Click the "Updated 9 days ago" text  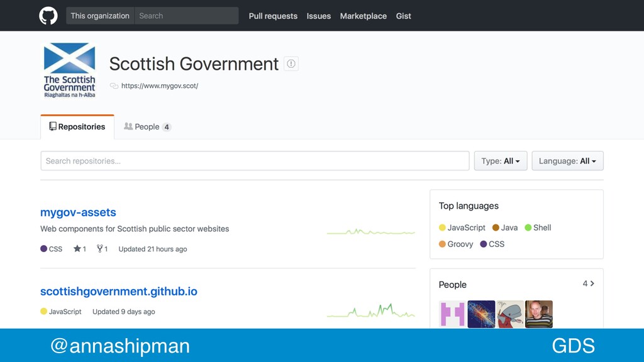pyautogui.click(x=124, y=312)
